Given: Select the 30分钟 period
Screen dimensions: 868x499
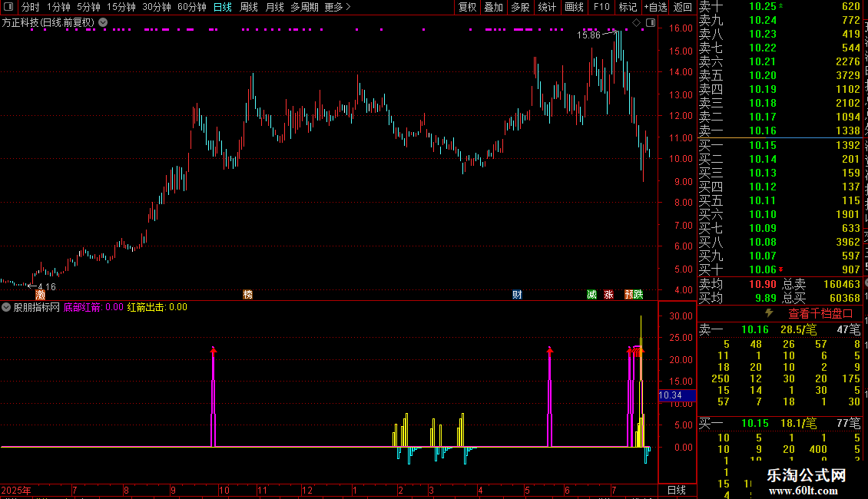Looking at the screenshot, I should [157, 7].
